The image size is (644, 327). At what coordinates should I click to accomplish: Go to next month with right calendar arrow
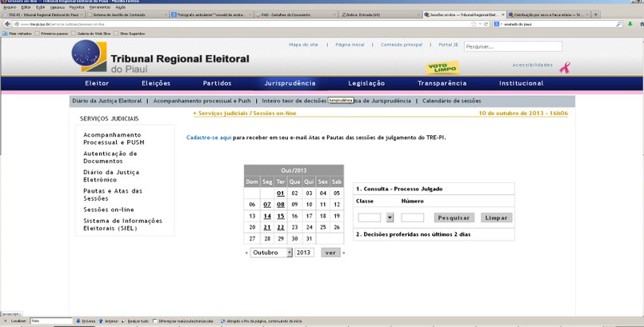(x=344, y=253)
